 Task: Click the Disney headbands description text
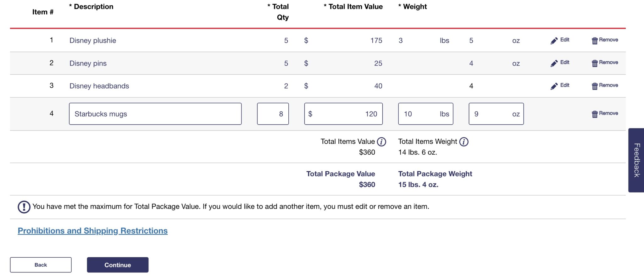coord(99,86)
